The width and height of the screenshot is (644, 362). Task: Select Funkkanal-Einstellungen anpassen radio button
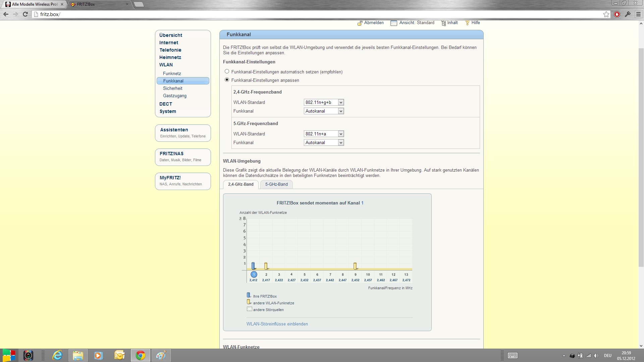(227, 80)
